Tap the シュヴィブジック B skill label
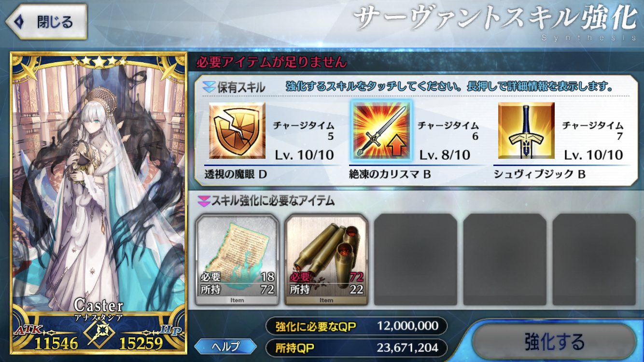Image resolution: width=644 pixels, height=362 pixels. coord(539,174)
